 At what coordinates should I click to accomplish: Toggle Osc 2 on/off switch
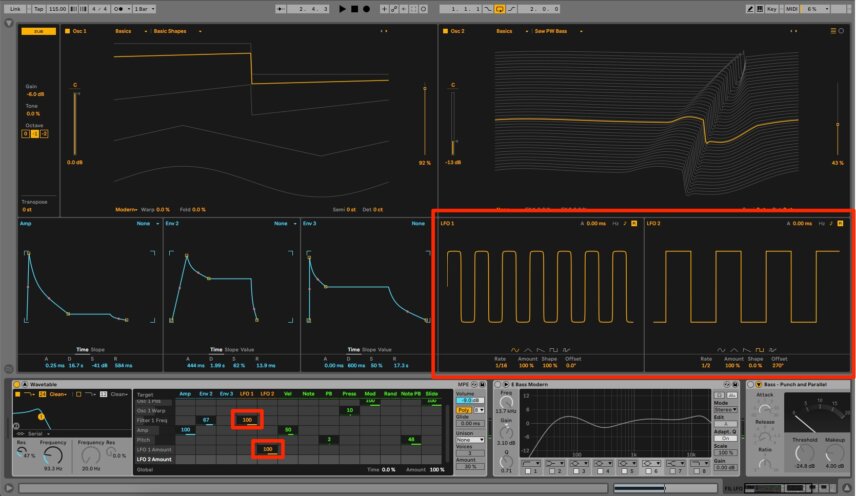click(x=445, y=31)
